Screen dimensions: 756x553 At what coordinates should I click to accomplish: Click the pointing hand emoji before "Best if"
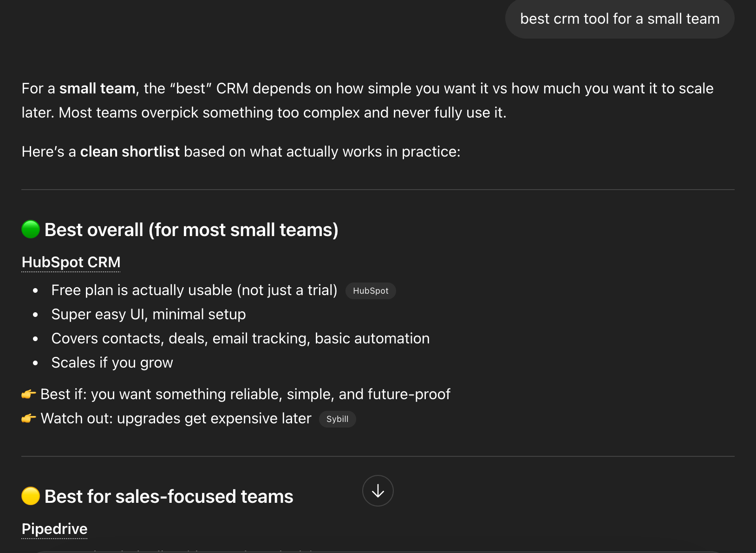point(29,395)
